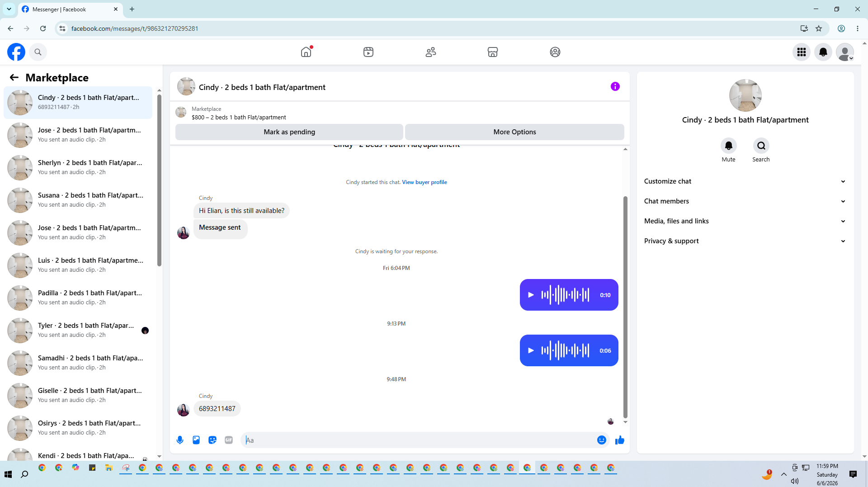Image resolution: width=868 pixels, height=487 pixels.
Task: Play the 0:10 audio clip
Action: pos(531,295)
